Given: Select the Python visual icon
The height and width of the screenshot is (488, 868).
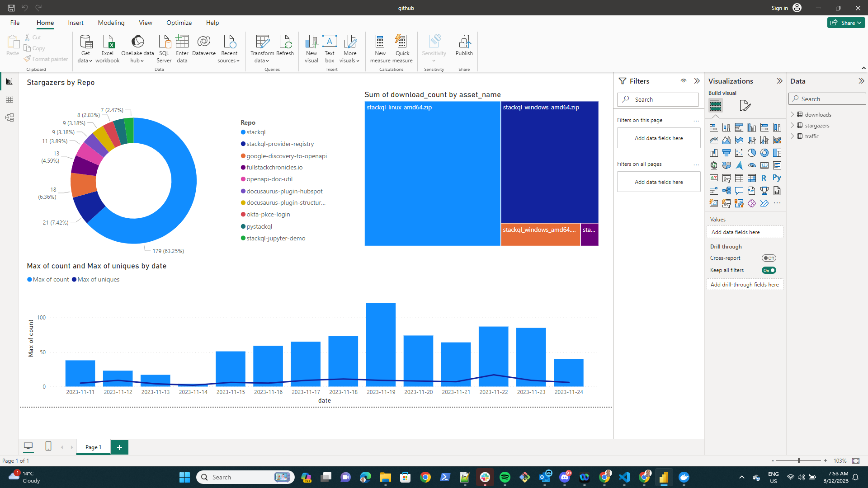Looking at the screenshot, I should point(777,178).
